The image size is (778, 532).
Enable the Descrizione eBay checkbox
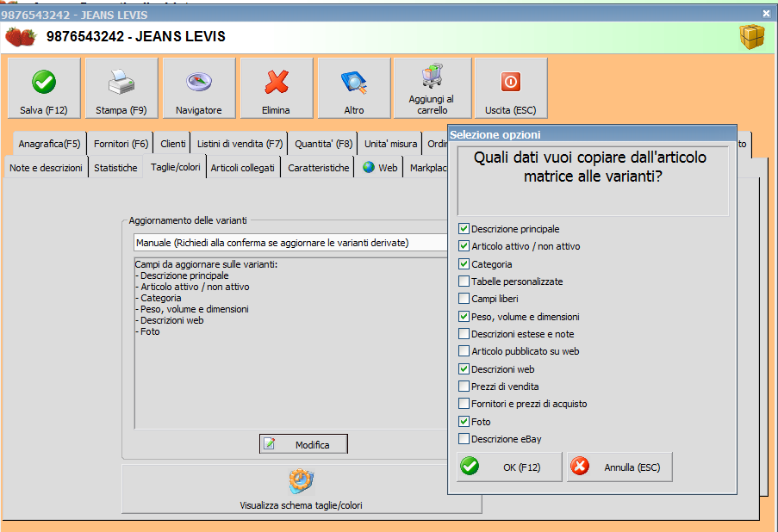(x=464, y=439)
